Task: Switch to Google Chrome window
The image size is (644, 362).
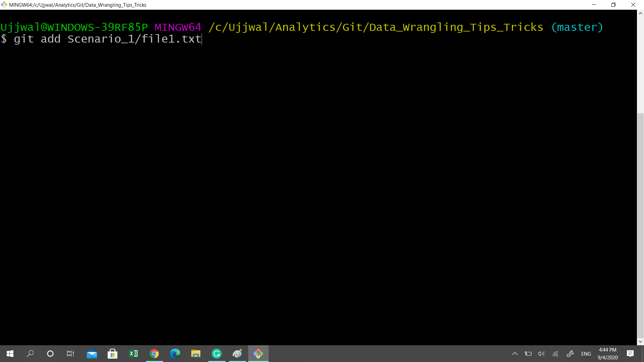Action: pyautogui.click(x=154, y=354)
